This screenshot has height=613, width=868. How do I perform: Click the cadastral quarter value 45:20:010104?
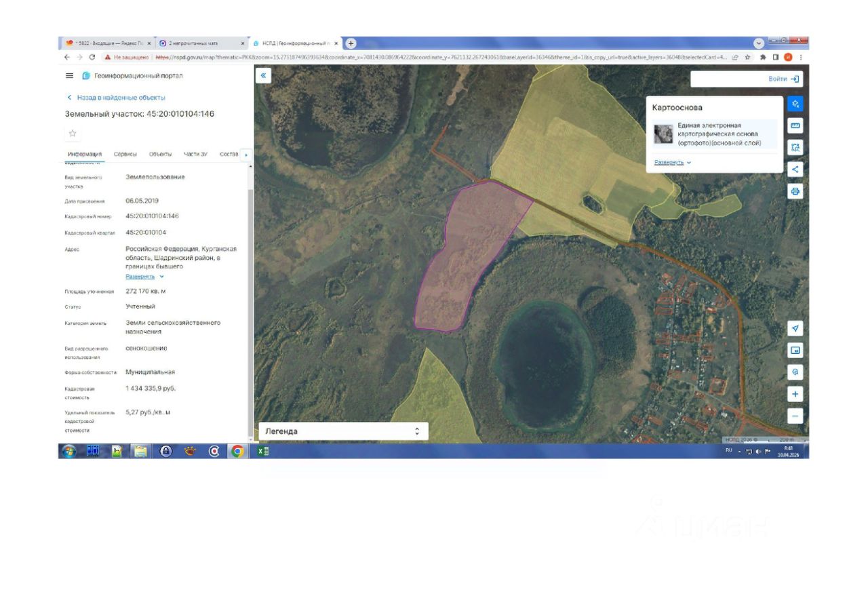point(146,233)
